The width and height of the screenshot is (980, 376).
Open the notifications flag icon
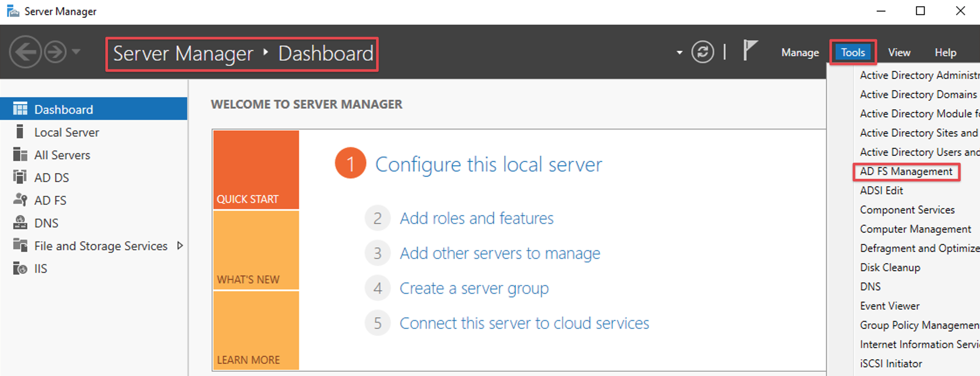750,50
